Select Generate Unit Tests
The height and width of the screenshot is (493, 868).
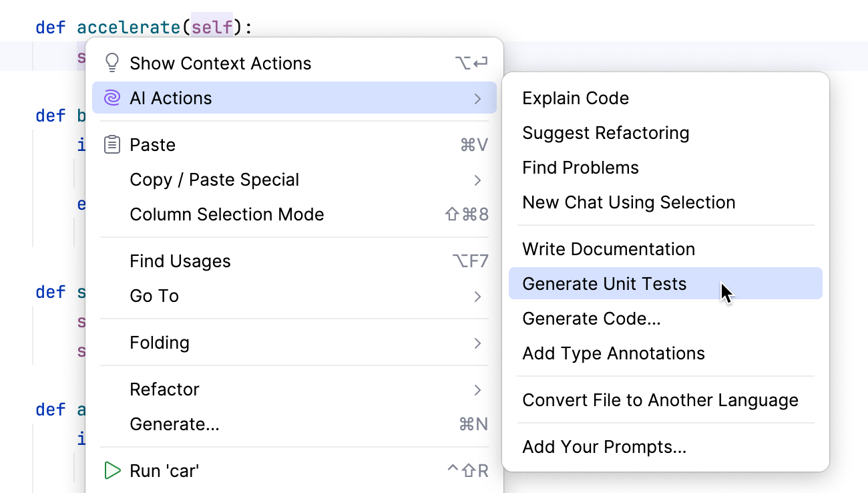(x=604, y=283)
